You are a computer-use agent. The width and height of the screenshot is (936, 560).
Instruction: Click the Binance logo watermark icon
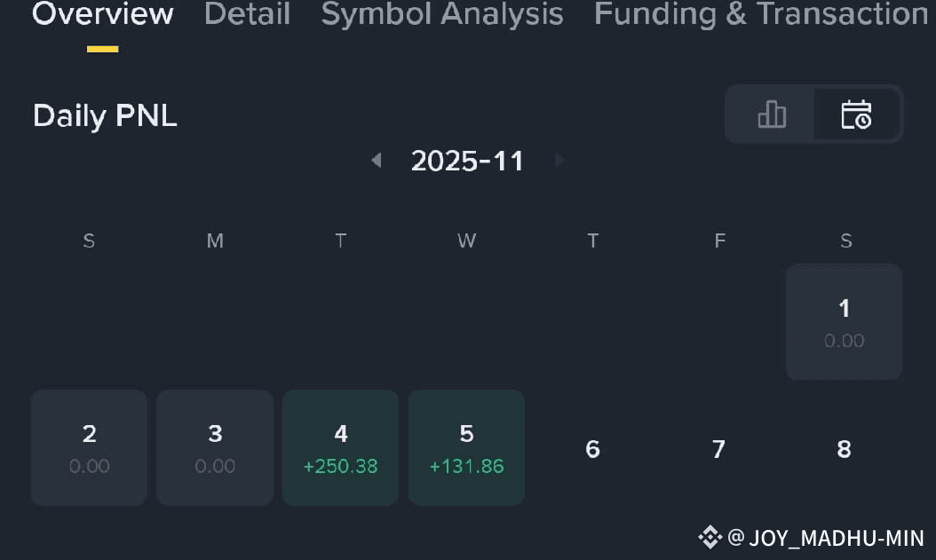point(710,537)
